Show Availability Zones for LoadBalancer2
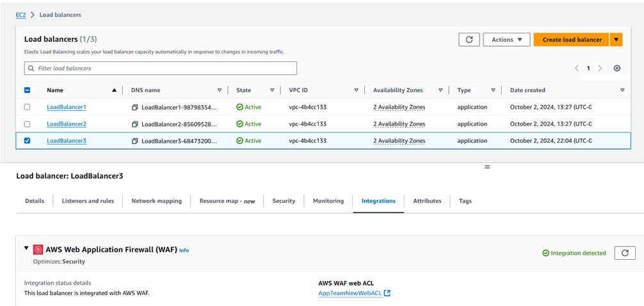This screenshot has width=644, height=306. tap(399, 124)
